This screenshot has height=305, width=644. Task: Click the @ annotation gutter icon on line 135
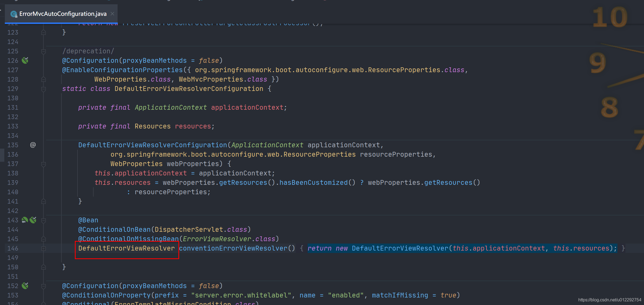33,145
